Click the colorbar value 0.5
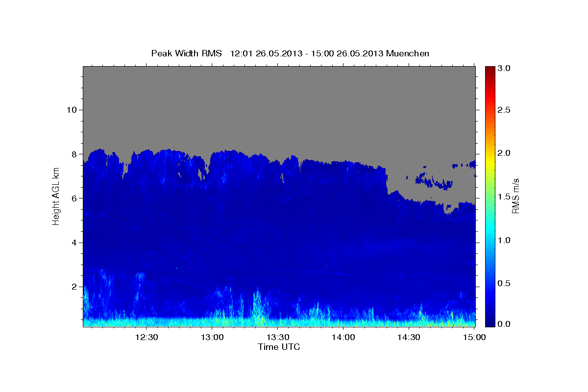This screenshot has height=392, width=588. pyautogui.click(x=505, y=283)
